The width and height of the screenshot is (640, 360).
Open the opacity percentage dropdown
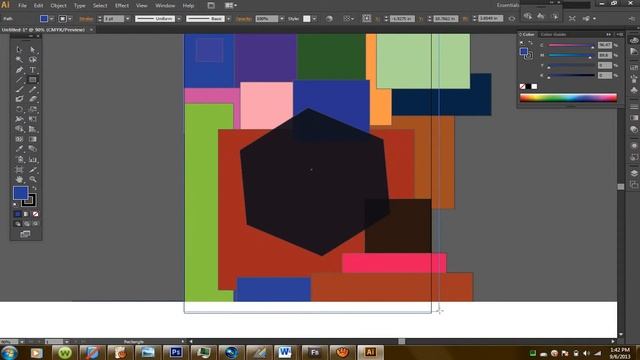(281, 19)
